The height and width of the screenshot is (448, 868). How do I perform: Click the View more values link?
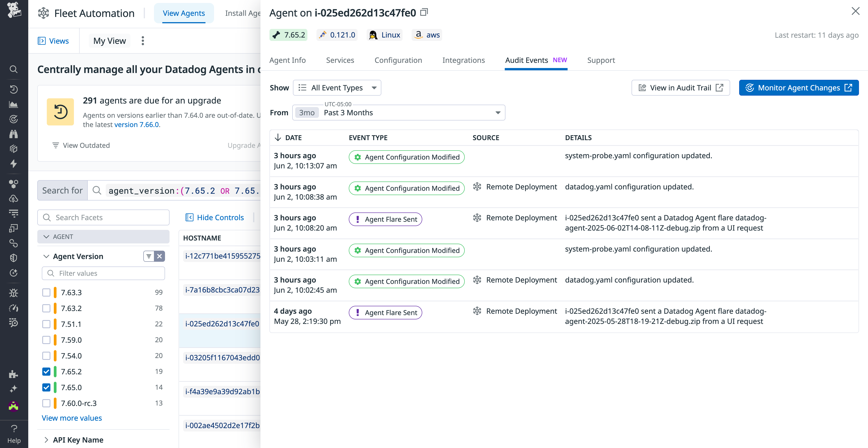(71, 418)
